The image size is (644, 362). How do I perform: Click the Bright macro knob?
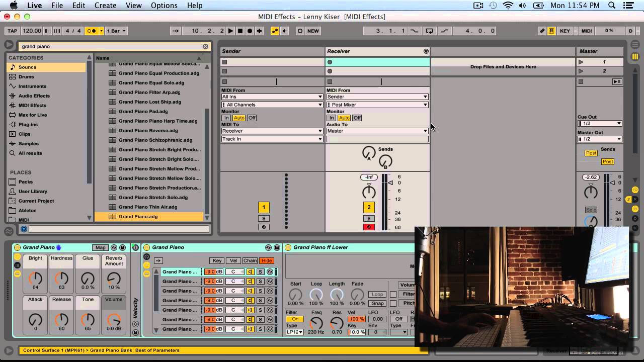[35, 278]
